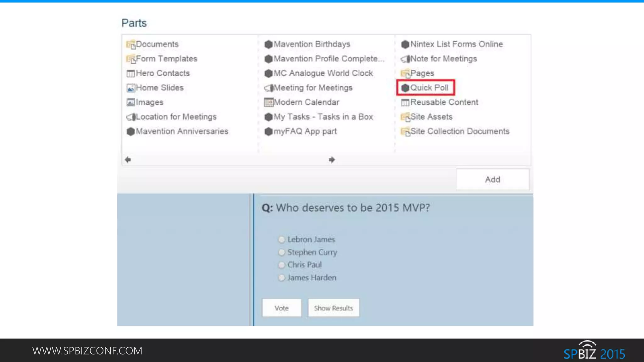
Task: Select the Lebron James radio option
Action: [281, 240]
